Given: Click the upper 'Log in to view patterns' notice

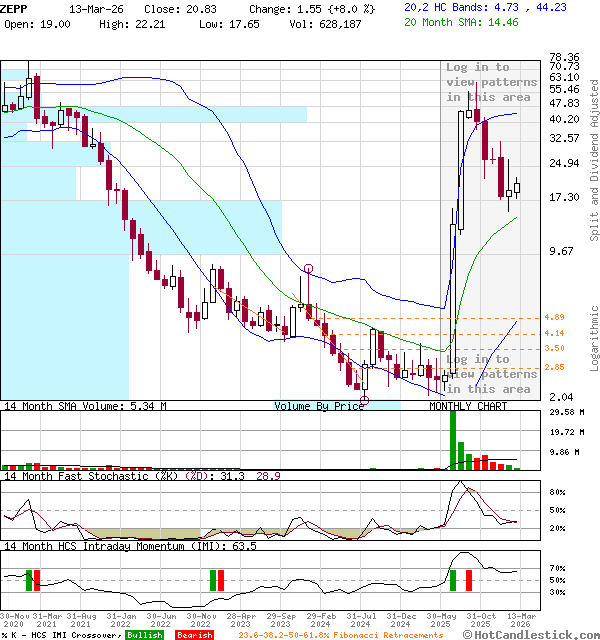Looking at the screenshot, I should (x=491, y=82).
